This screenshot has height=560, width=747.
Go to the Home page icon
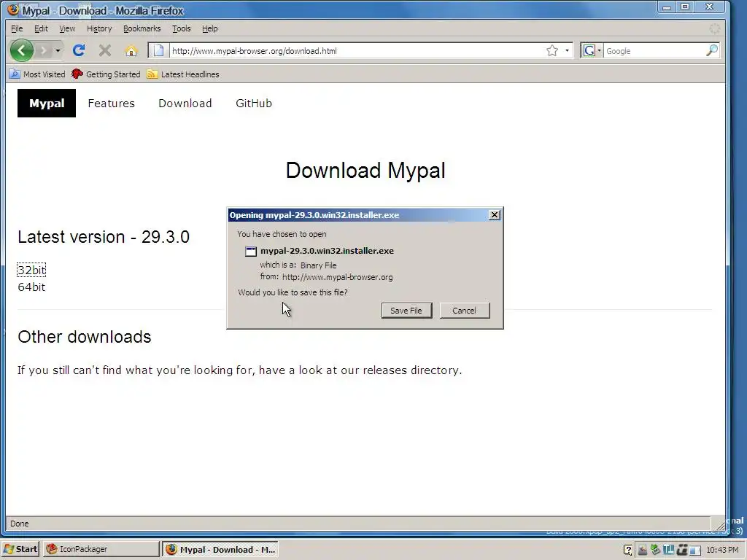pos(131,50)
